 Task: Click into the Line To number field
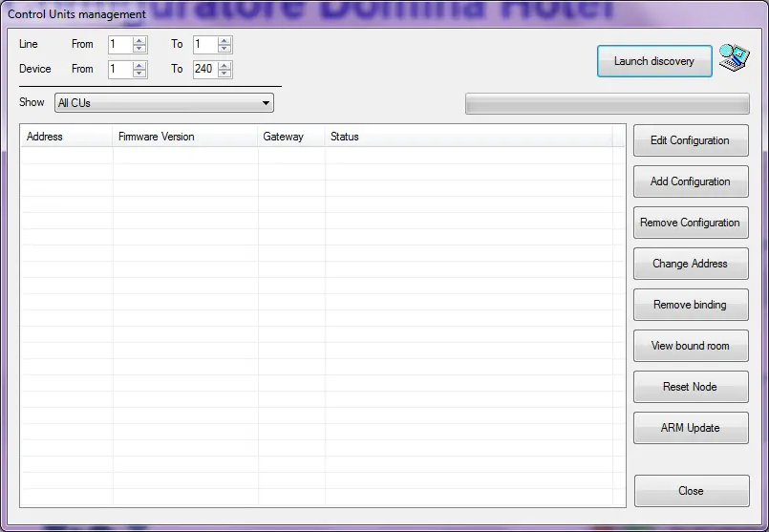[x=205, y=45]
